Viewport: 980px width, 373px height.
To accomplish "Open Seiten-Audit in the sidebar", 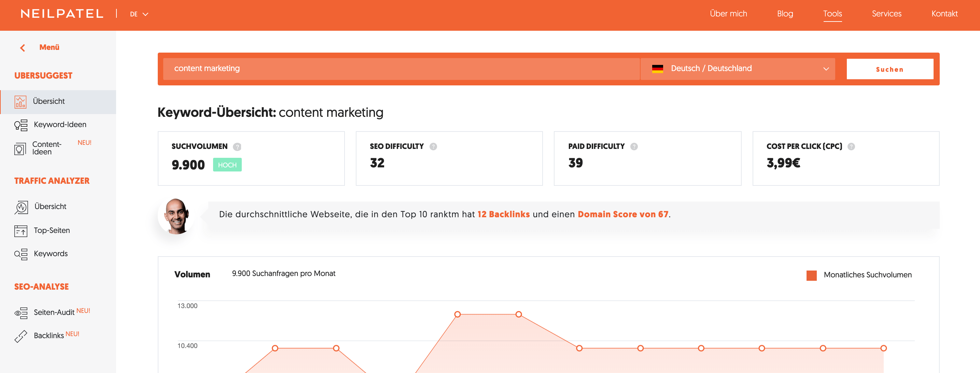I will tap(54, 313).
